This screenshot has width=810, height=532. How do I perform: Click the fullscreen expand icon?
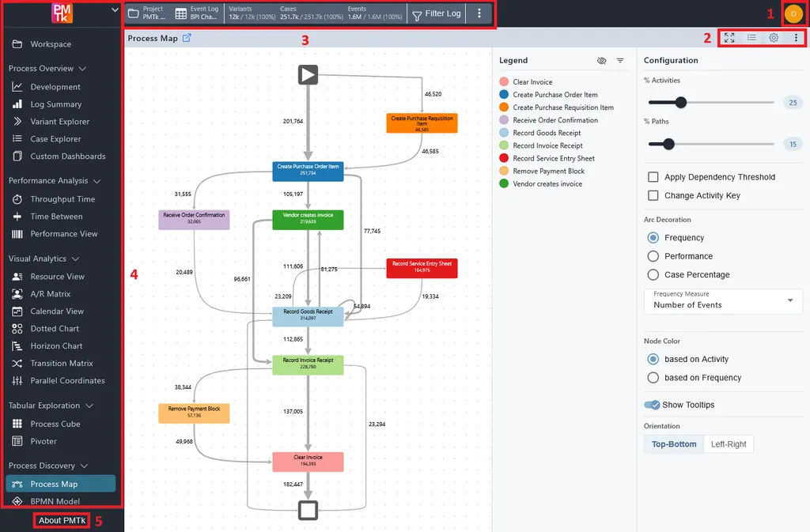click(x=729, y=38)
